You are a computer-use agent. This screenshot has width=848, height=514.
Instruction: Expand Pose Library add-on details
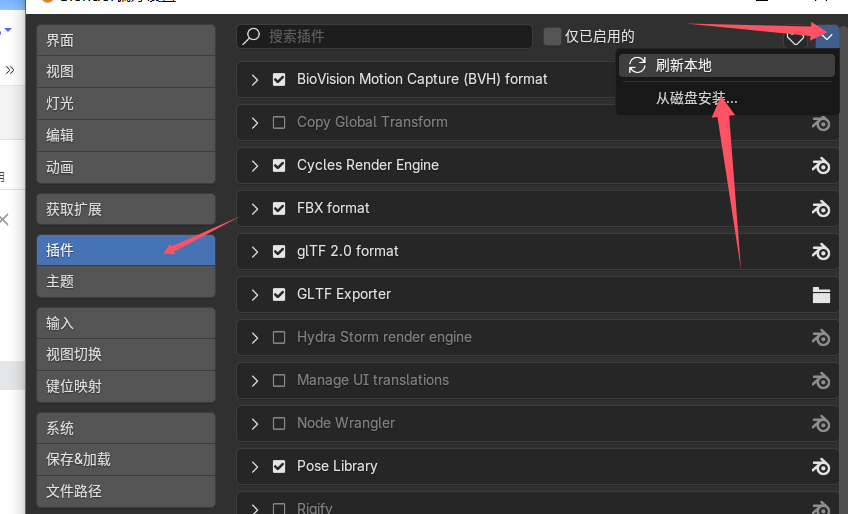[x=255, y=467]
